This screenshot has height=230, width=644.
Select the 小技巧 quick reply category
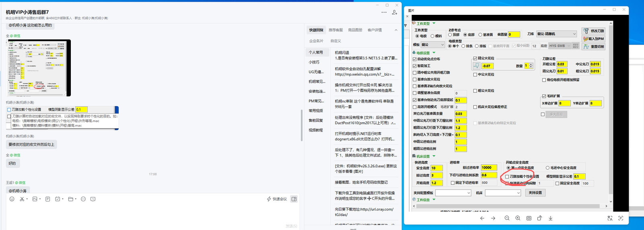314,62
